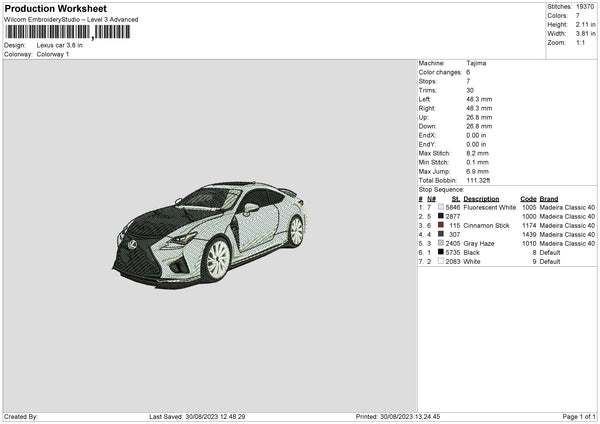The image size is (600, 424).
Task: Click the barcode under the title
Action: point(68,32)
